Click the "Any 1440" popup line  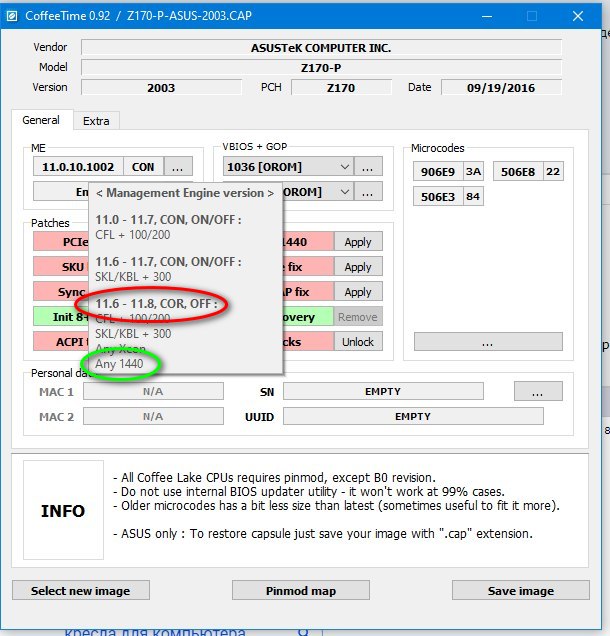click(119, 364)
